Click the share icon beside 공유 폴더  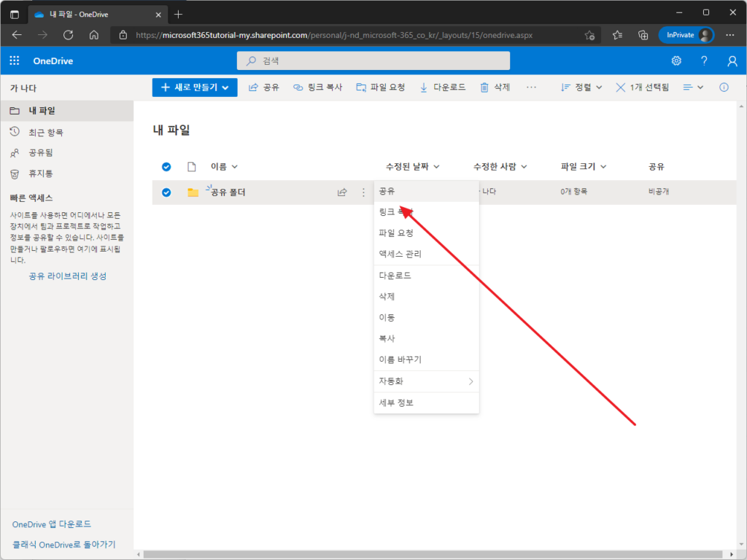[x=342, y=192]
